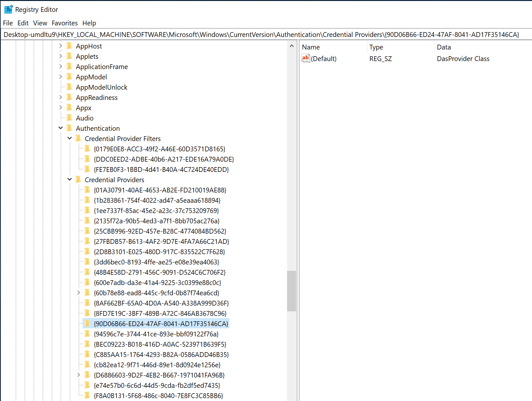
Task: Expand the {D6886603-9D2F-4EB2-B667-1971041FA96B} key
Action: (x=79, y=375)
